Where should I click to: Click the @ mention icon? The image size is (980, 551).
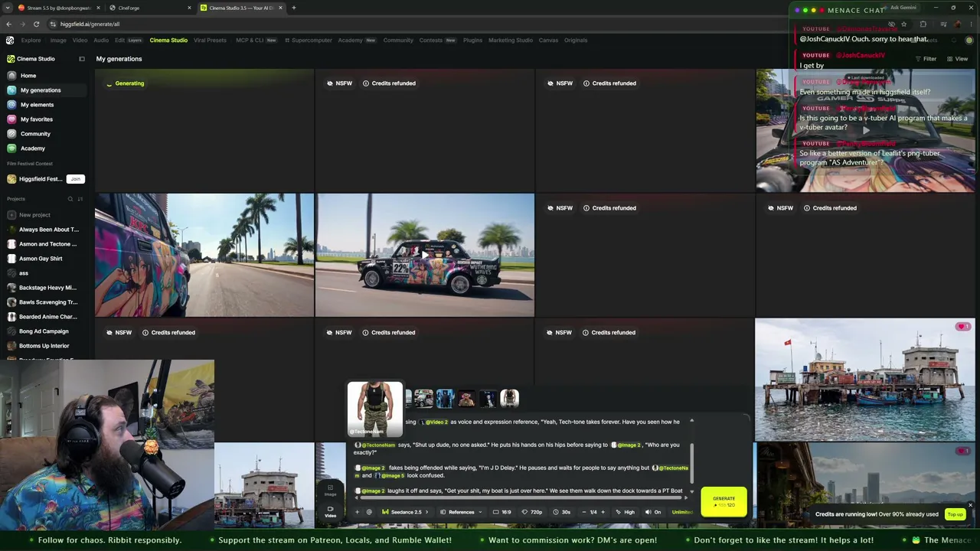pyautogui.click(x=369, y=512)
